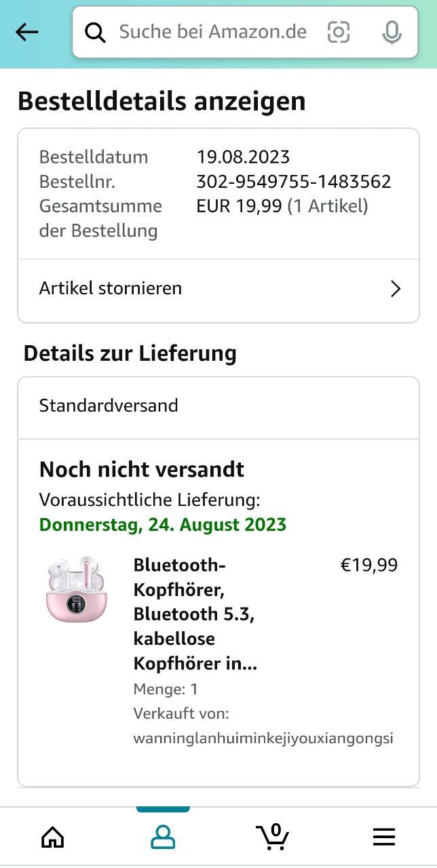Select the Standardversand row
The height and width of the screenshot is (868, 437).
218,406
